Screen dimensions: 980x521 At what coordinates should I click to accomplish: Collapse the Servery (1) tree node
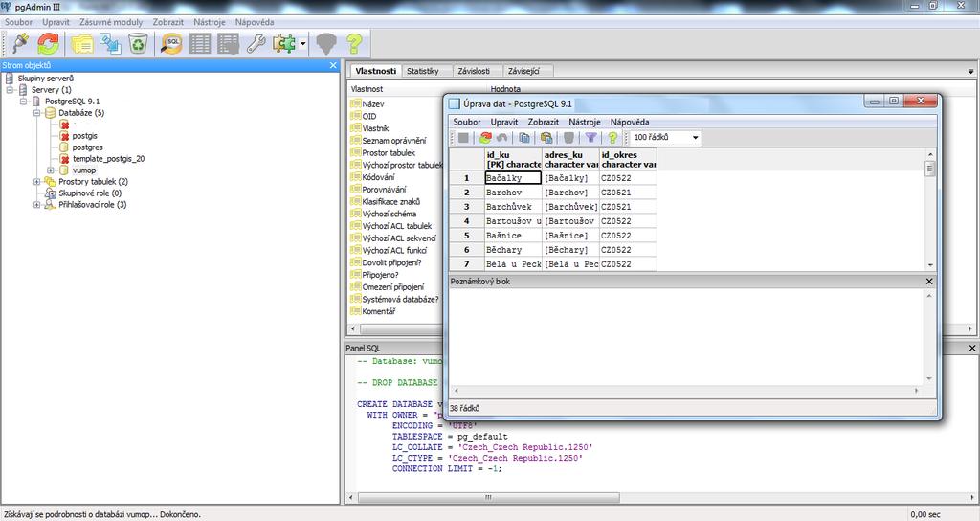[10, 89]
